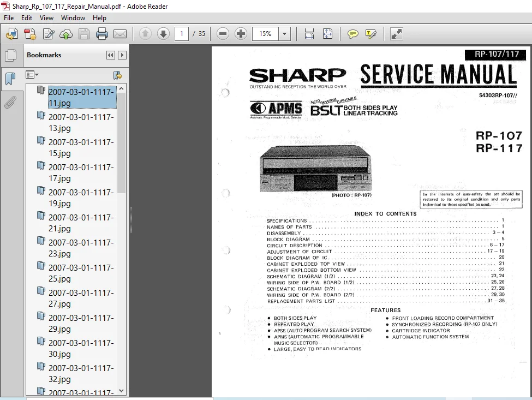Open the bookmark options menu dropdown

pyautogui.click(x=32, y=75)
